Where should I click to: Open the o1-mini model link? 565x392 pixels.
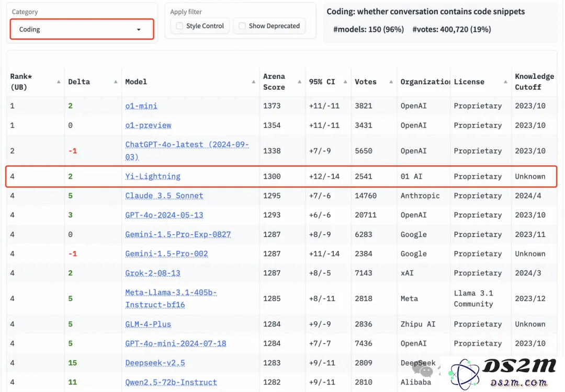(141, 106)
